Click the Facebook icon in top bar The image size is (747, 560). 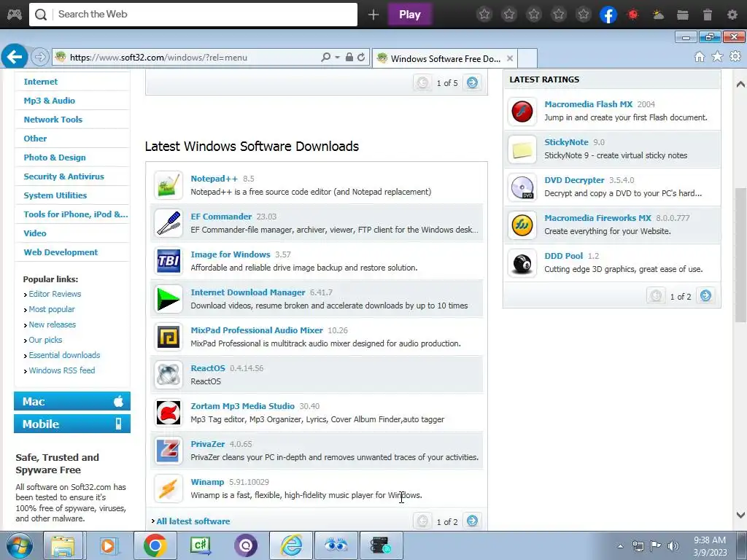click(x=608, y=15)
